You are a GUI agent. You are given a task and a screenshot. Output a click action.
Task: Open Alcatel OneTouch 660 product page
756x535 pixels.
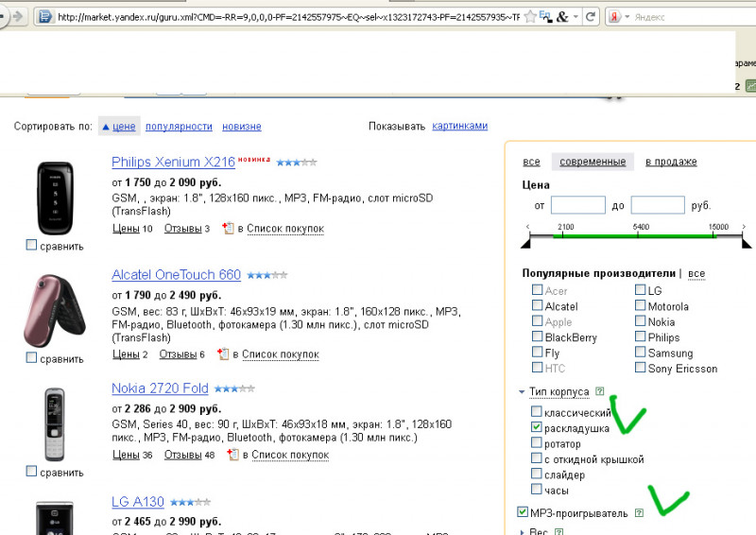176,275
